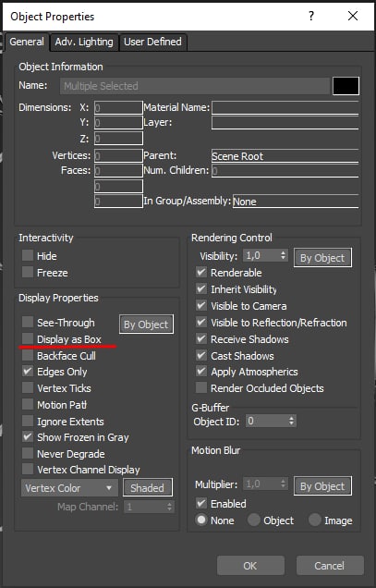Click the Motion Blur Multiplier spinner

284,484
